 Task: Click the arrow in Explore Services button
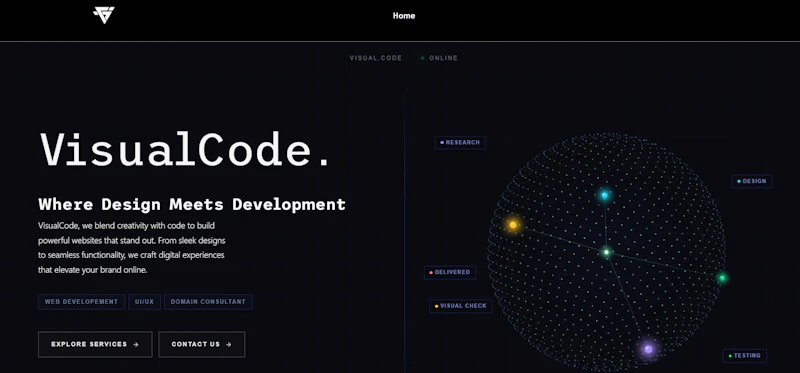point(136,344)
